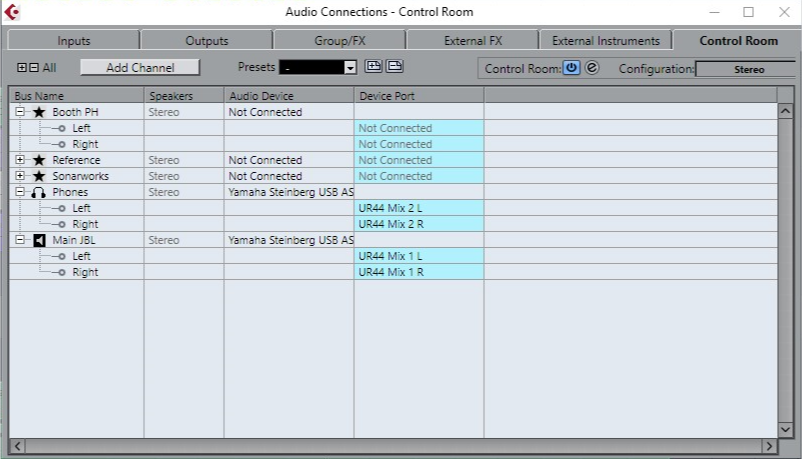Click the Audio Device column header
The image size is (802, 459).
[289, 96]
